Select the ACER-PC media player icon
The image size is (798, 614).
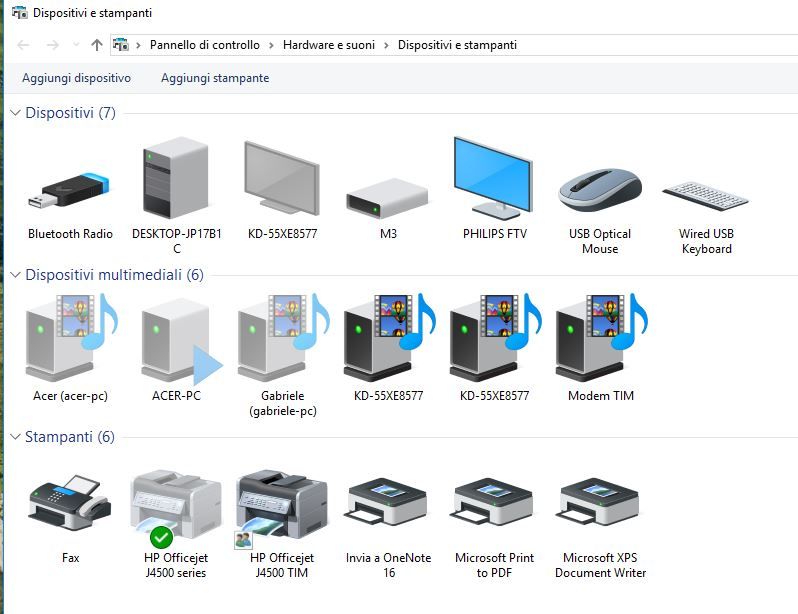(x=177, y=340)
